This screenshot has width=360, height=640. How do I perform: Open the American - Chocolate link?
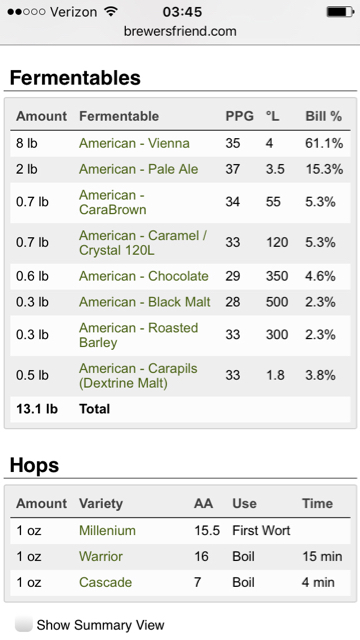[x=144, y=276]
